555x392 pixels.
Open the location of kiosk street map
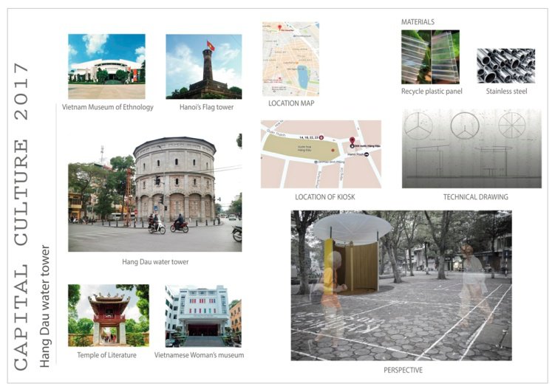click(x=321, y=154)
